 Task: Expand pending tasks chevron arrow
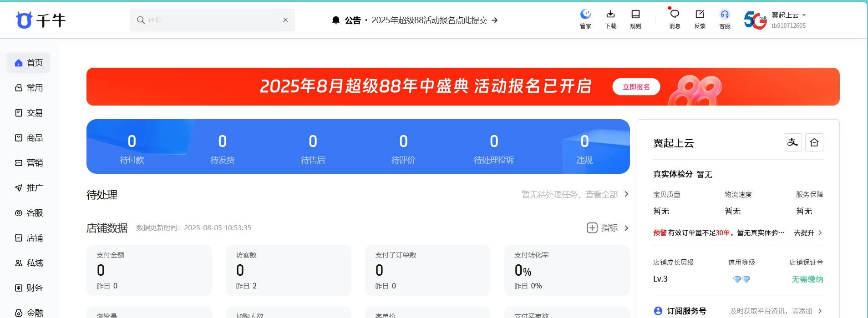(626, 194)
